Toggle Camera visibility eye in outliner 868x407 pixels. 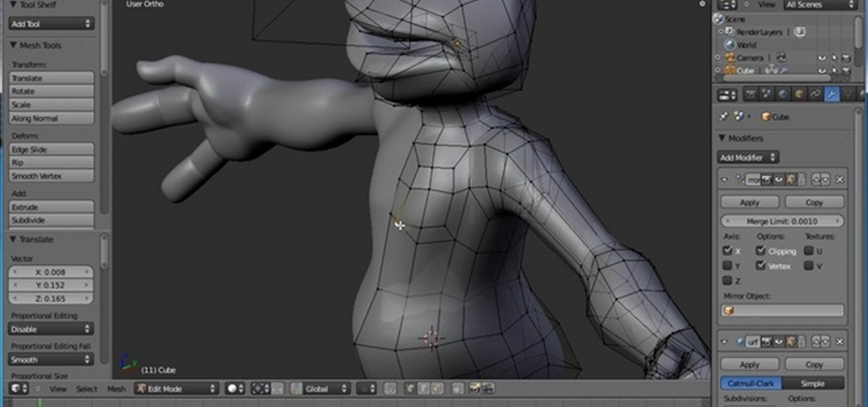pos(821,58)
